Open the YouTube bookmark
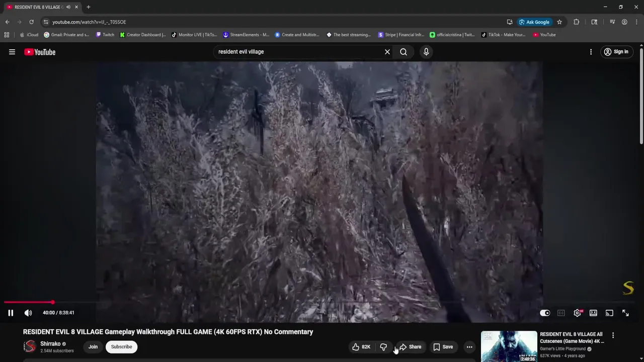644x362 pixels. [544, 35]
